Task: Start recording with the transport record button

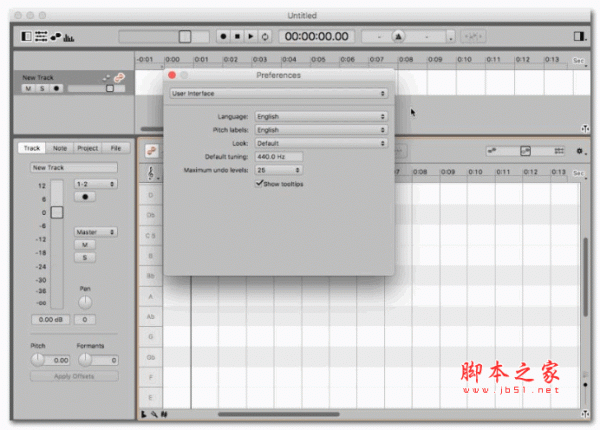Action: click(223, 36)
